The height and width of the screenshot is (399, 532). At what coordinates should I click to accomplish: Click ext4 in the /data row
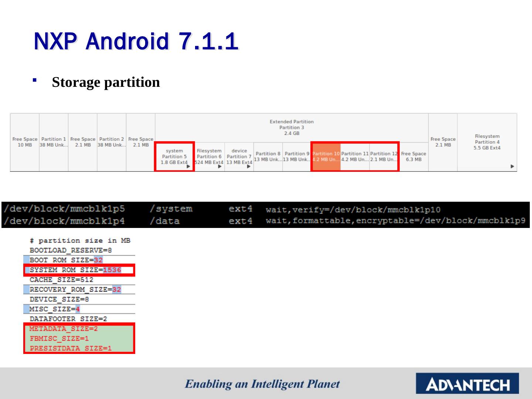(x=241, y=221)
